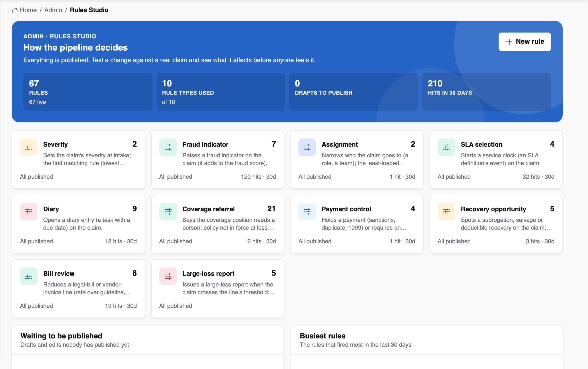This screenshot has height=369, width=588.
Task: Open the Coverage referral title
Action: click(x=208, y=209)
